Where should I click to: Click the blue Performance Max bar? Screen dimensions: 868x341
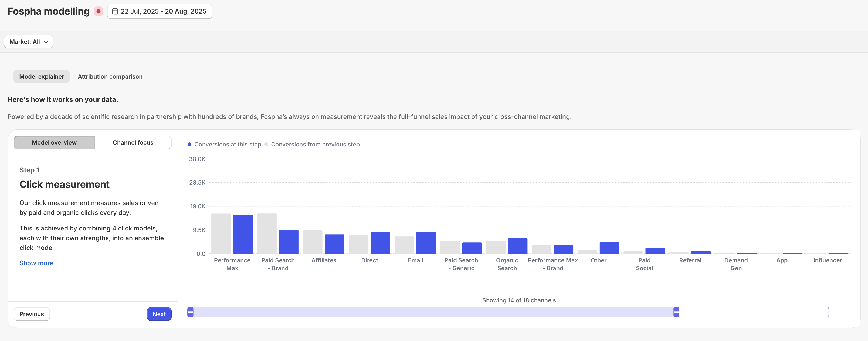pyautogui.click(x=243, y=234)
